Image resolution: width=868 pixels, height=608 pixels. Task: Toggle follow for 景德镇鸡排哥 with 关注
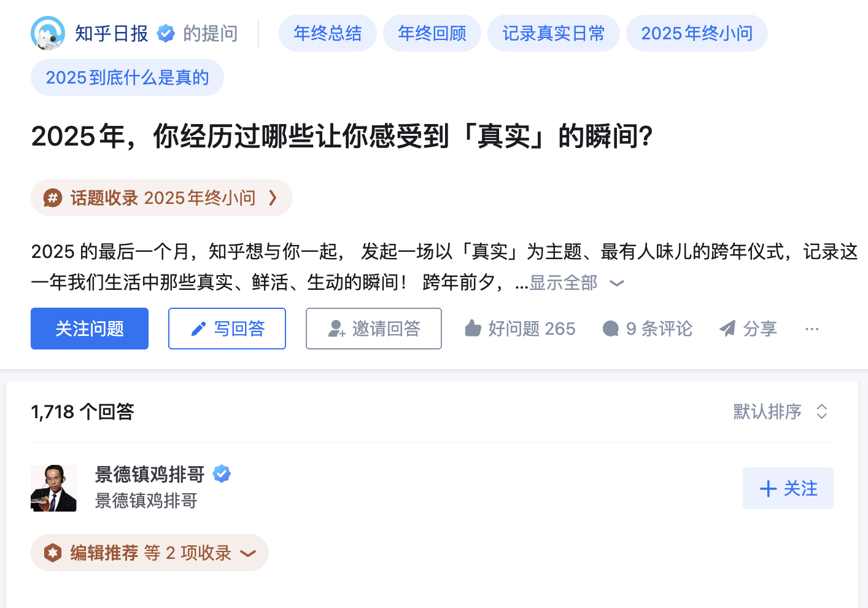tap(788, 488)
